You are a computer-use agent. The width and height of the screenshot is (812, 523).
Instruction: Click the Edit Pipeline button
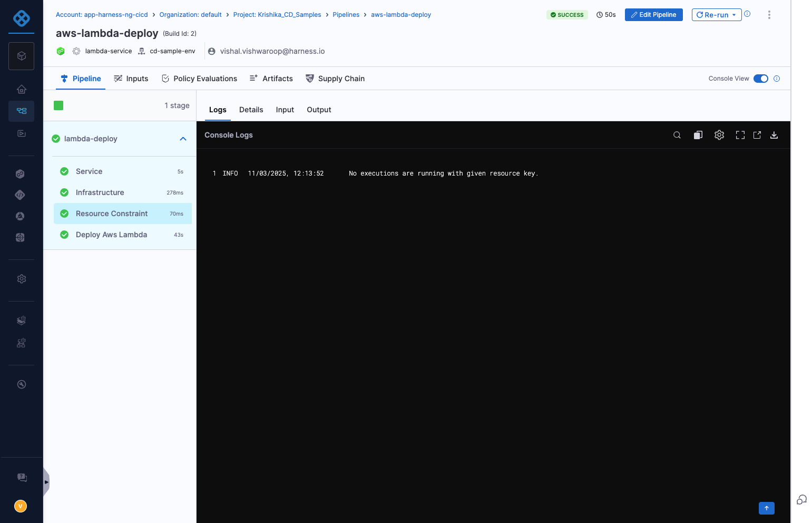(x=654, y=15)
